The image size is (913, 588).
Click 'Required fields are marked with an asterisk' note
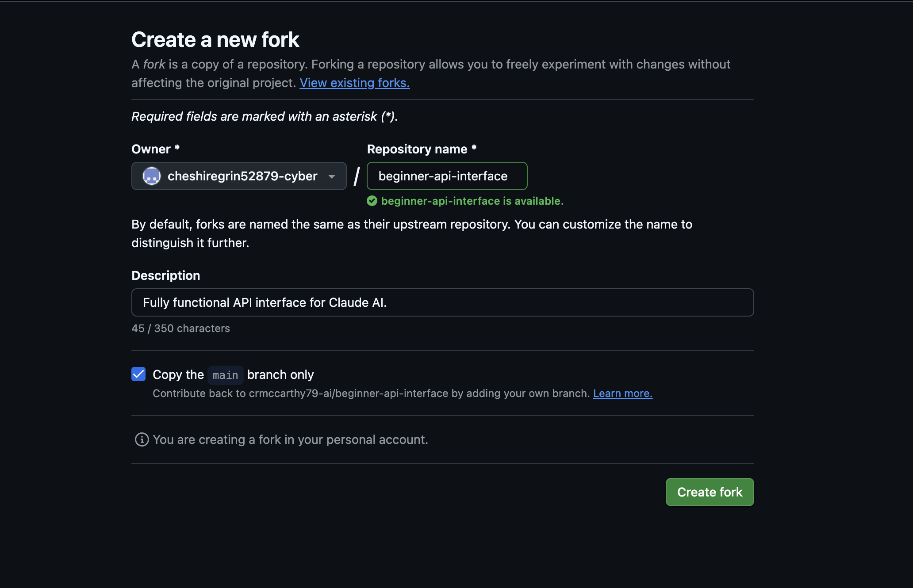coord(265,116)
